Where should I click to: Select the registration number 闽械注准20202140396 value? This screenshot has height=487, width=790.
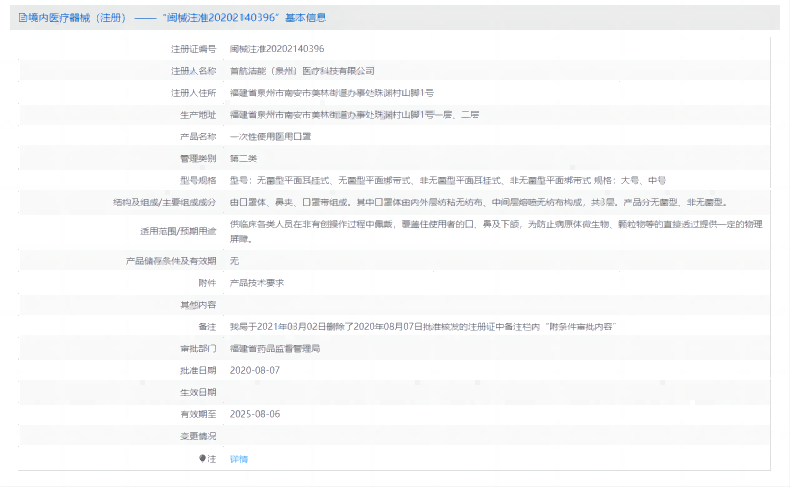(277, 48)
